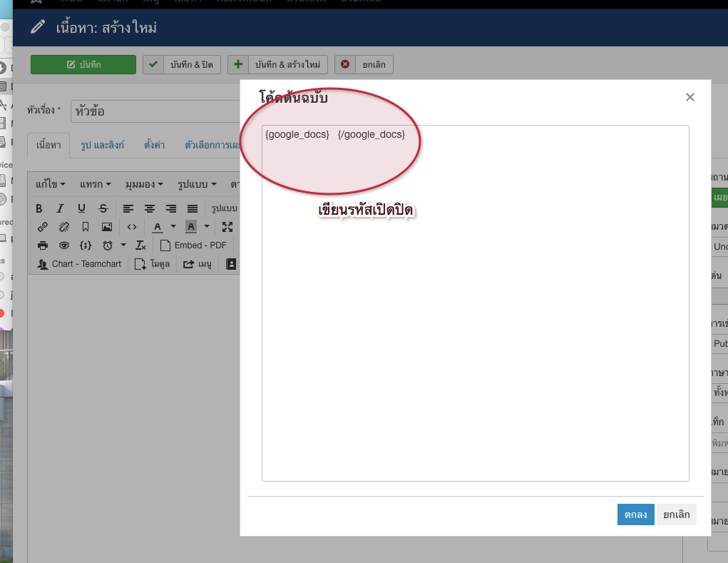Remove link with the broken chain icon
This screenshot has height=563, width=728.
coord(64,227)
